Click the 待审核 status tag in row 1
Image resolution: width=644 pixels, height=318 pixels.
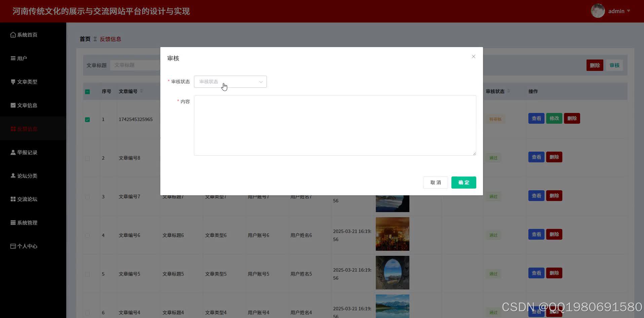(x=495, y=119)
